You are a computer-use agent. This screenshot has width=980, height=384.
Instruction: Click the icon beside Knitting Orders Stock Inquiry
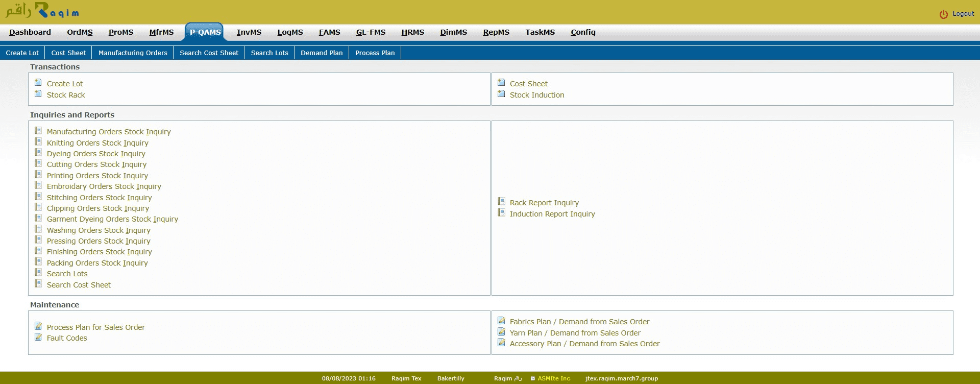(x=38, y=142)
